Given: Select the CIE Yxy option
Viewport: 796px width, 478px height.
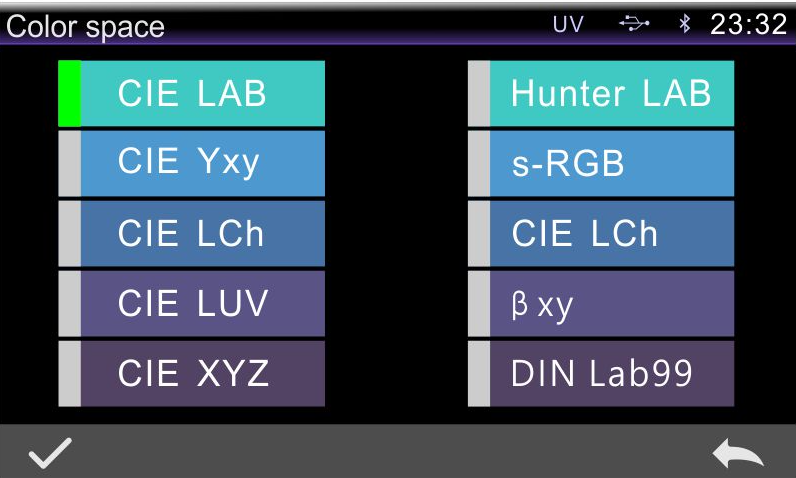Looking at the screenshot, I should 202,163.
